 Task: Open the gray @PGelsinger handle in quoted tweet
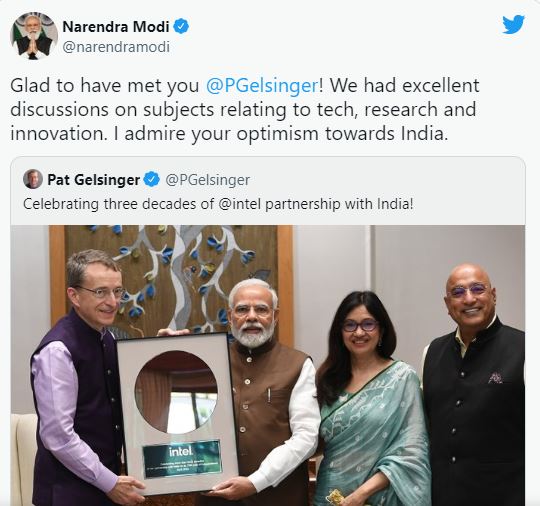[208, 180]
